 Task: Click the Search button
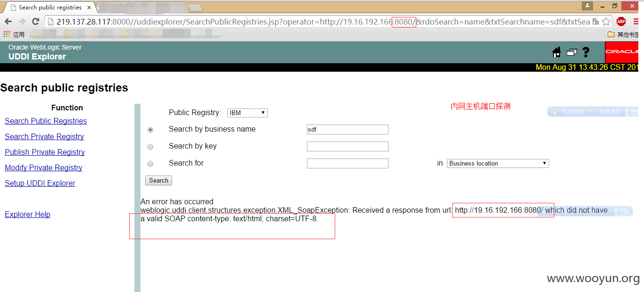tap(159, 180)
